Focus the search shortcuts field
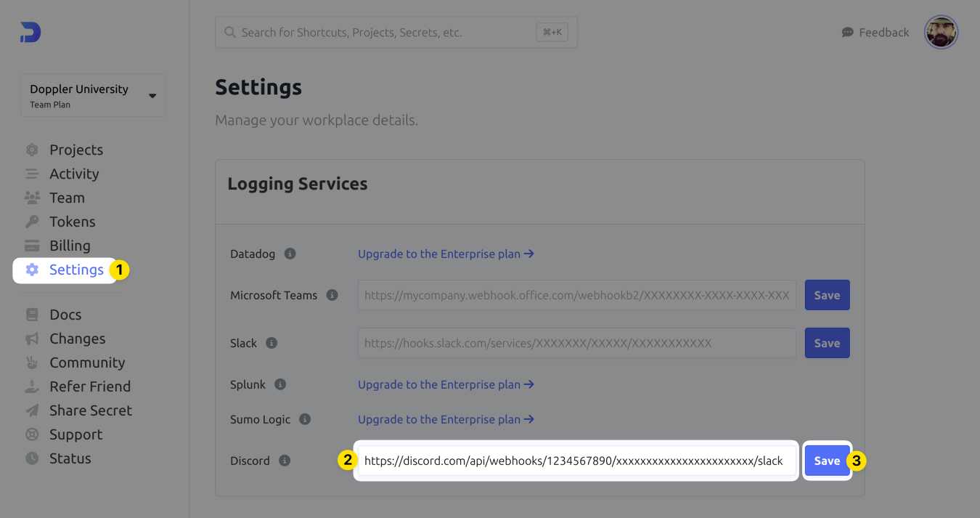The height and width of the screenshot is (518, 980). 396,32
